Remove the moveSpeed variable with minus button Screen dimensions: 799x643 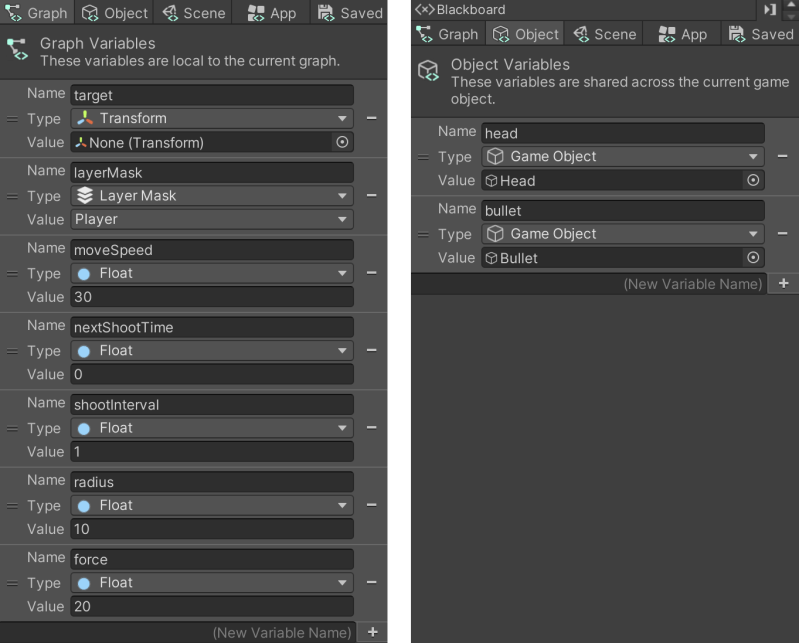(x=371, y=273)
